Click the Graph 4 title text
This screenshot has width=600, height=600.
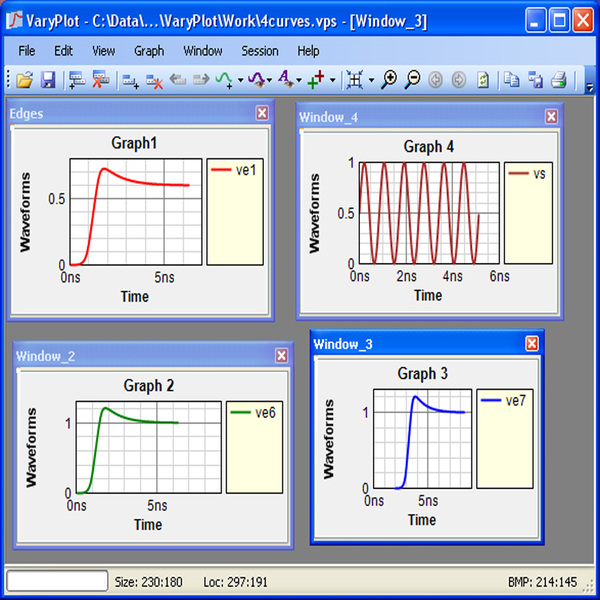[429, 146]
